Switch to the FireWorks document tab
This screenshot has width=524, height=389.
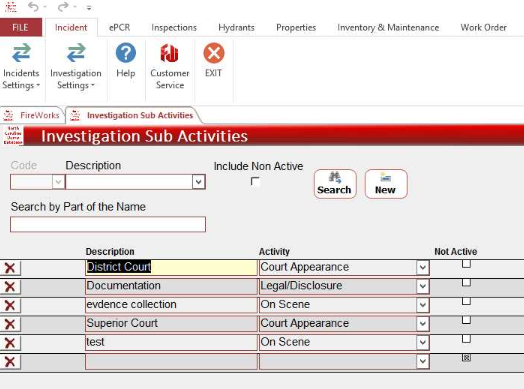(32, 115)
